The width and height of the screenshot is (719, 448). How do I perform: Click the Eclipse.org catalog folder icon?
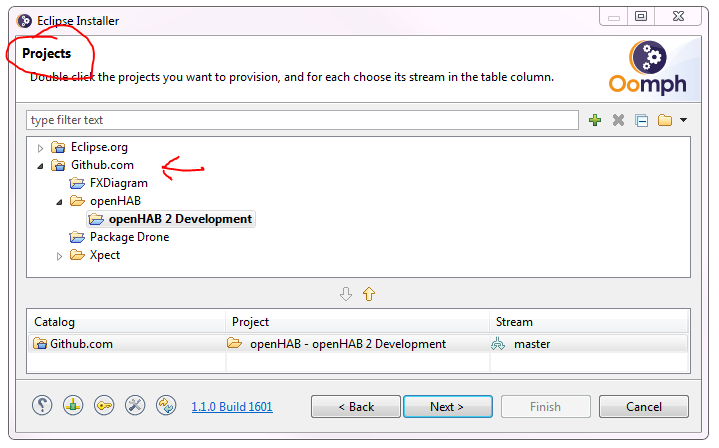tap(58, 147)
